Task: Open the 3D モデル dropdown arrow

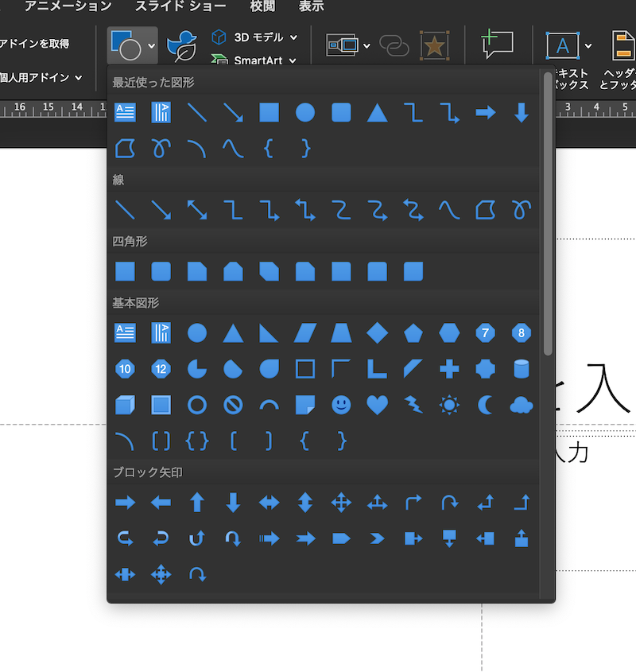Action: coord(293,37)
